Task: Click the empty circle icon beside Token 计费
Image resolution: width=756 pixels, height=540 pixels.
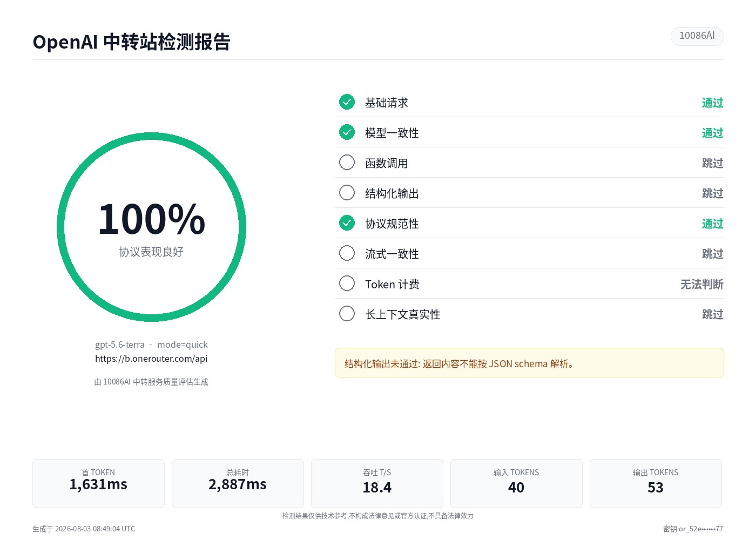Action: pyautogui.click(x=347, y=283)
